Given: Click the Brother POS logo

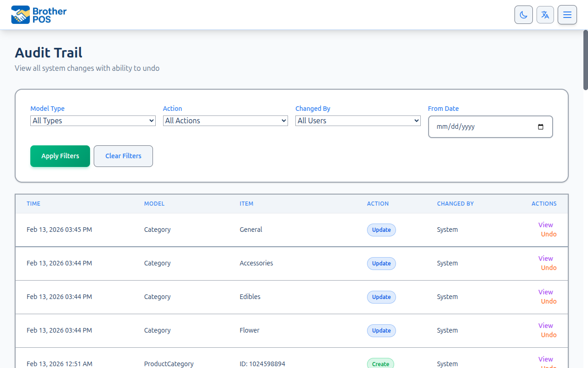Looking at the screenshot, I should [x=39, y=14].
